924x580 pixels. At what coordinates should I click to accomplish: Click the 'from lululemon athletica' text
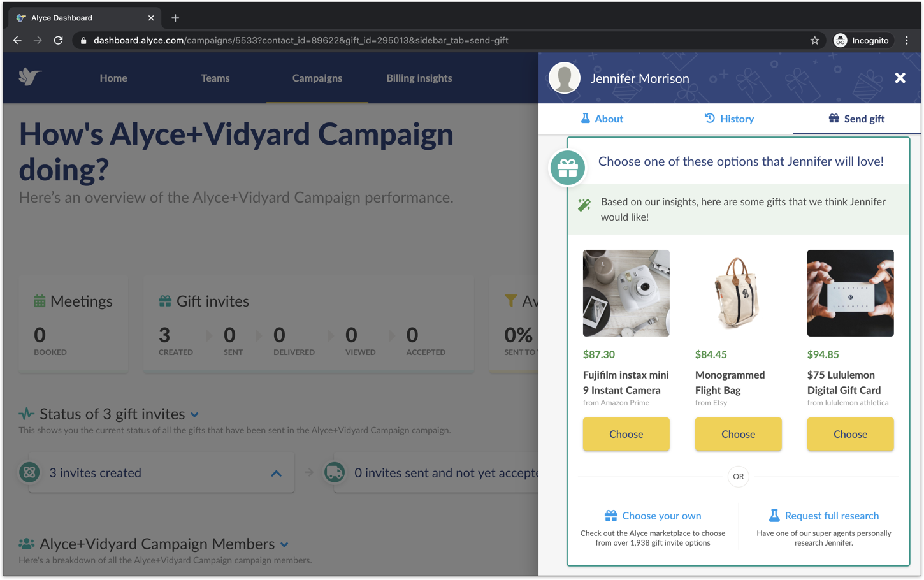click(848, 403)
